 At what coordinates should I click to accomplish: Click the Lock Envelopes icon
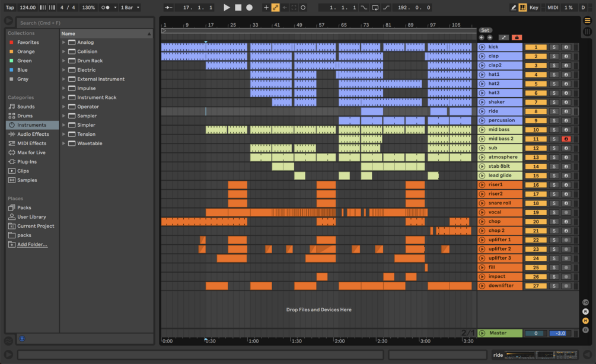[x=517, y=37]
